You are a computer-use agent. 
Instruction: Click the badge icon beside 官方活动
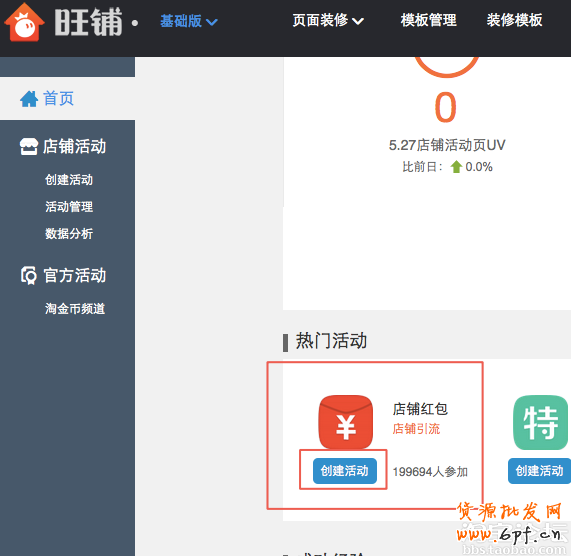(x=29, y=275)
